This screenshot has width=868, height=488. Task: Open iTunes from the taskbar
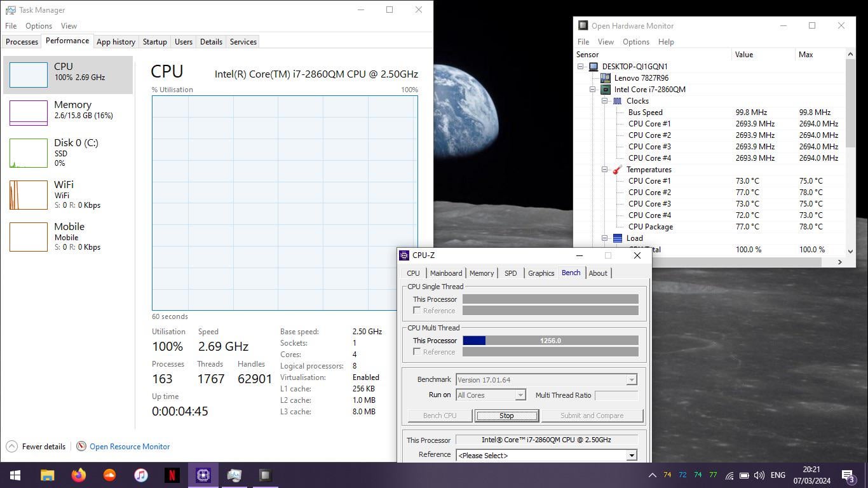coord(140,475)
